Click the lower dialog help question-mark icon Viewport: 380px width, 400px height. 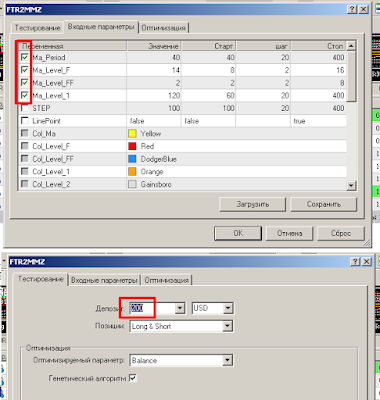[x=355, y=262]
